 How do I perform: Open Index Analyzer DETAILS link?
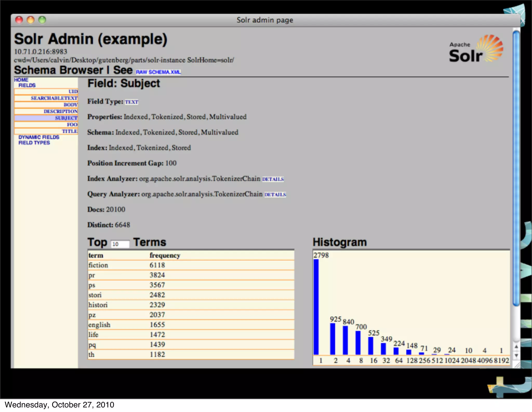pos(273,179)
